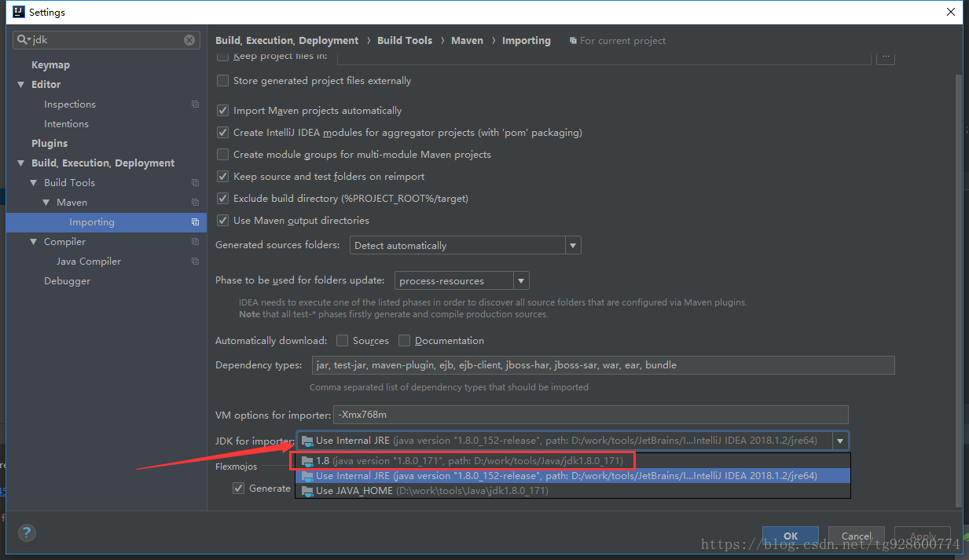Collapse the Editor tree node
The image size is (969, 560).
coord(21,85)
